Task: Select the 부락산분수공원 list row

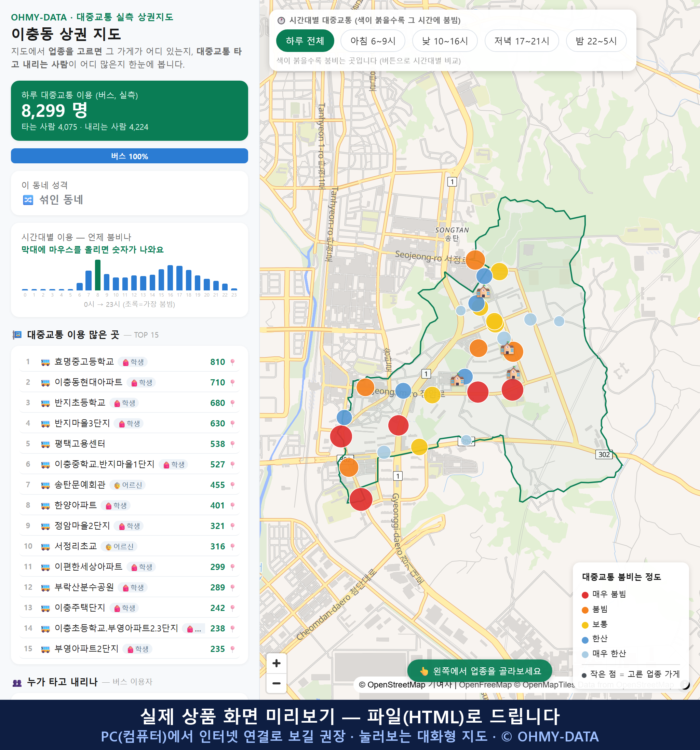Action: tap(130, 587)
